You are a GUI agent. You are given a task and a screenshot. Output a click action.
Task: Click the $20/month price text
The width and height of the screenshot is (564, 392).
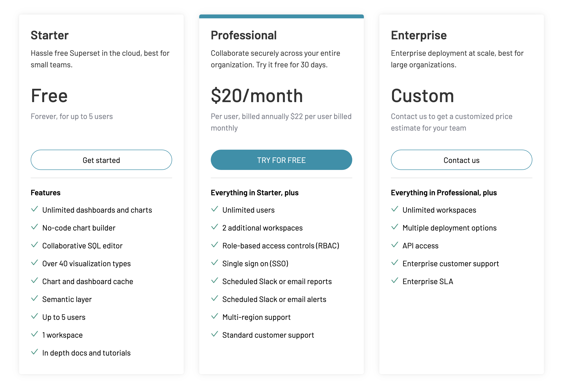point(257,96)
